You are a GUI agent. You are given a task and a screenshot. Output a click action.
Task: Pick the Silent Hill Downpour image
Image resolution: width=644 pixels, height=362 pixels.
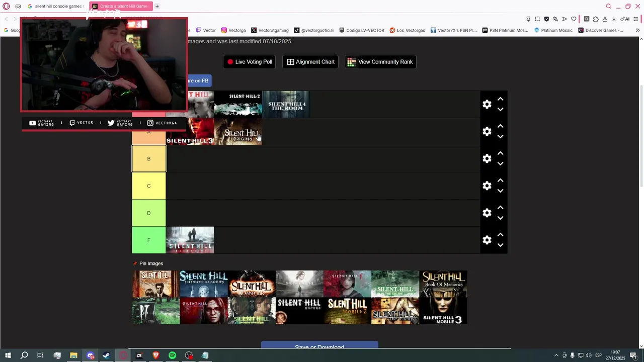[x=252, y=284]
